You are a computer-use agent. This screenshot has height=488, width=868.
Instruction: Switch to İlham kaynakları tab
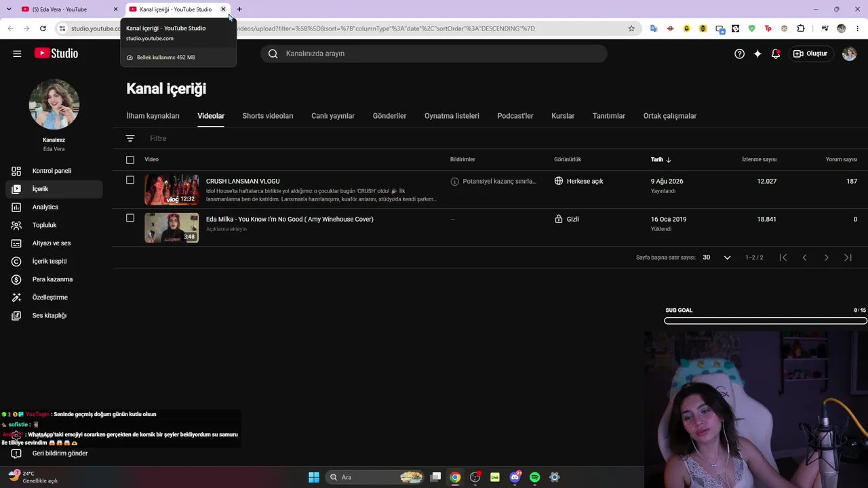coord(153,116)
